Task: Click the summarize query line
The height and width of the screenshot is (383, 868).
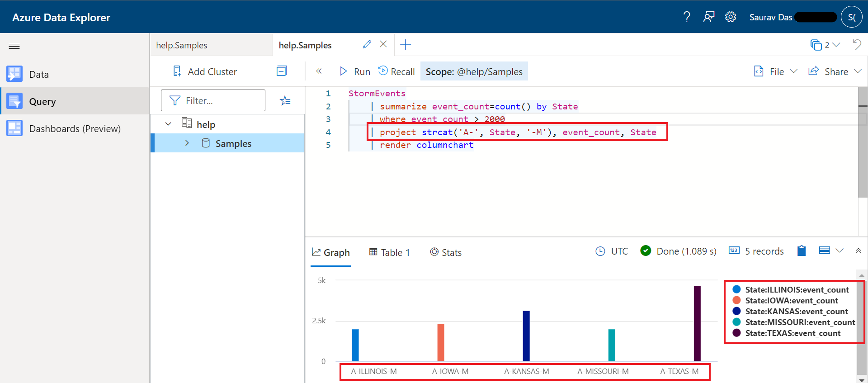Action: pos(475,107)
